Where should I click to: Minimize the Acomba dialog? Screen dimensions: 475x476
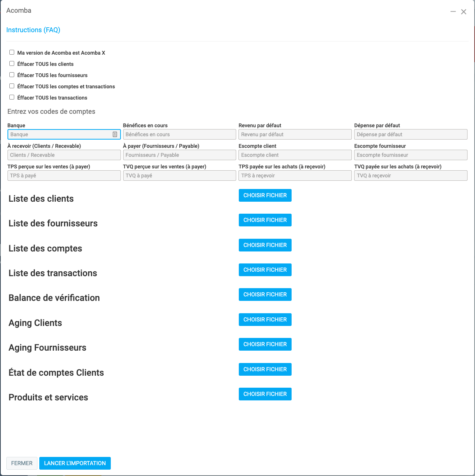tap(453, 12)
